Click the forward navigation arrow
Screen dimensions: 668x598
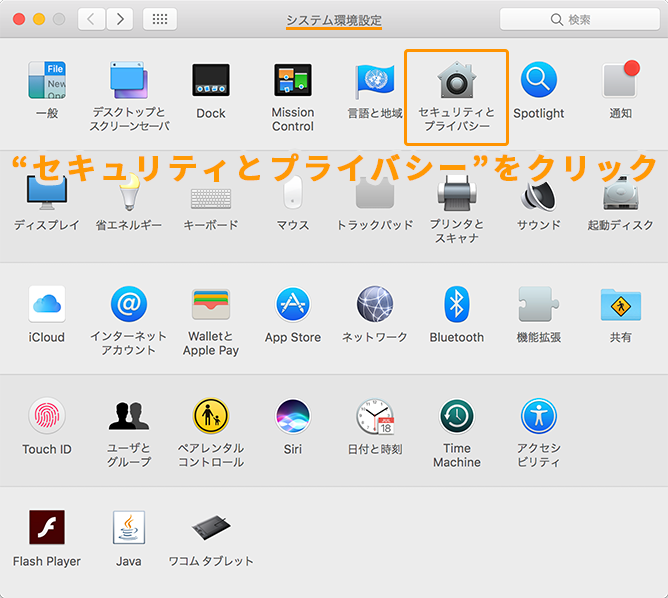(120, 19)
